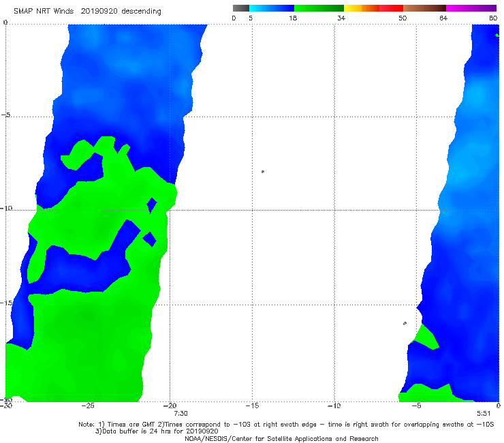The height and width of the screenshot is (443, 504).
Task: Click the note line 'Times are GMT'
Action: 131,425
